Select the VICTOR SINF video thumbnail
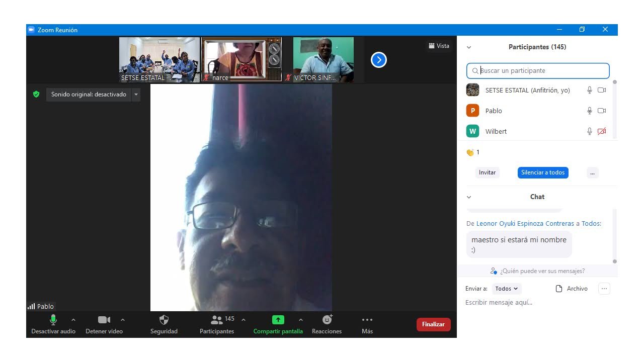644x362 pixels. pos(324,60)
